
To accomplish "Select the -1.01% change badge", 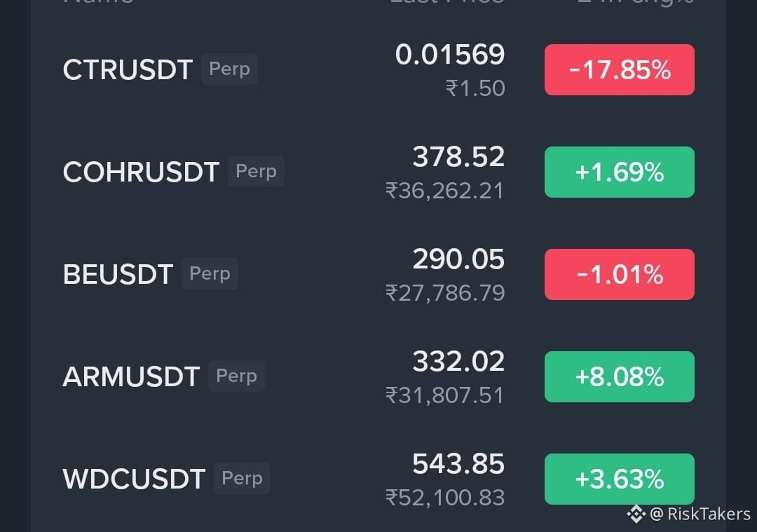I will 620,274.
